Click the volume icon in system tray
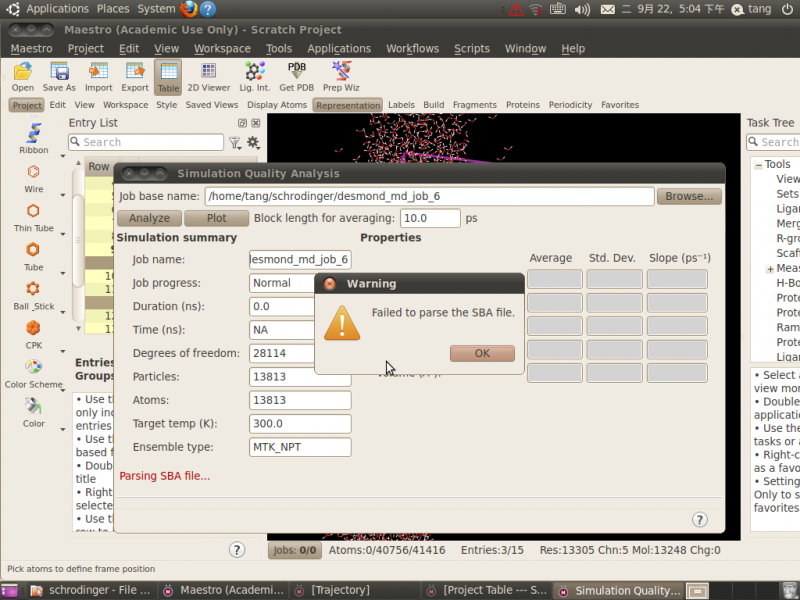 (582, 9)
